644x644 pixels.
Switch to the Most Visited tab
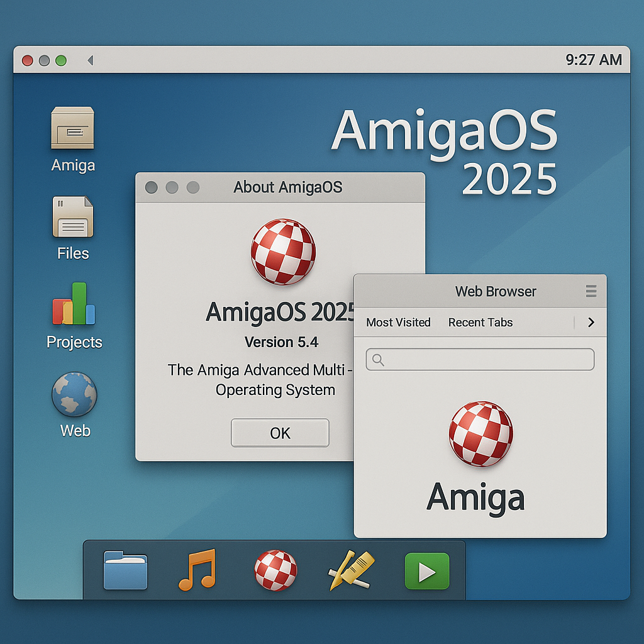click(398, 323)
